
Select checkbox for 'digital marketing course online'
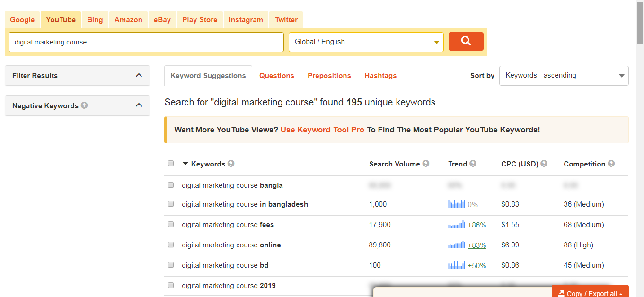pos(171,245)
